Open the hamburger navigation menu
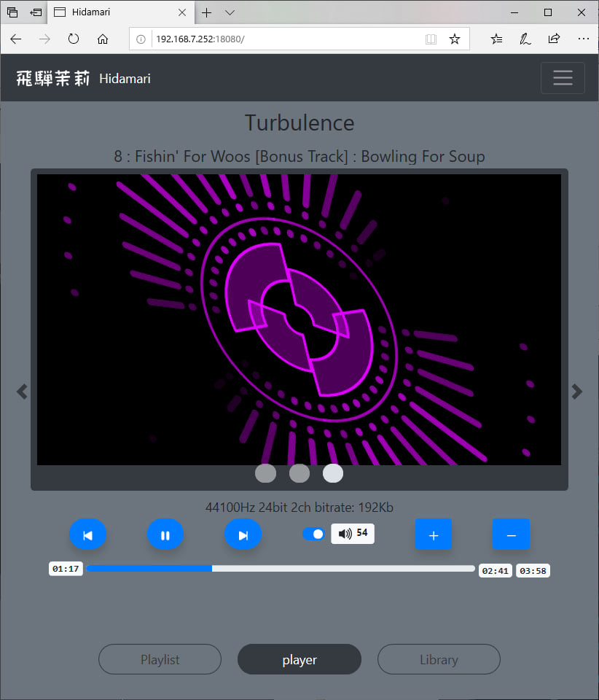 tap(563, 78)
